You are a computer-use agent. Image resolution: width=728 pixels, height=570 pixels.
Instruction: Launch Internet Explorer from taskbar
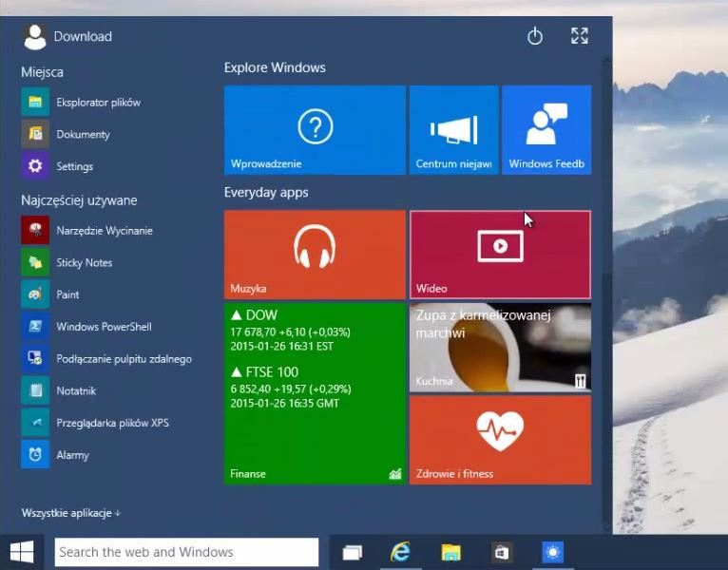pos(400,552)
